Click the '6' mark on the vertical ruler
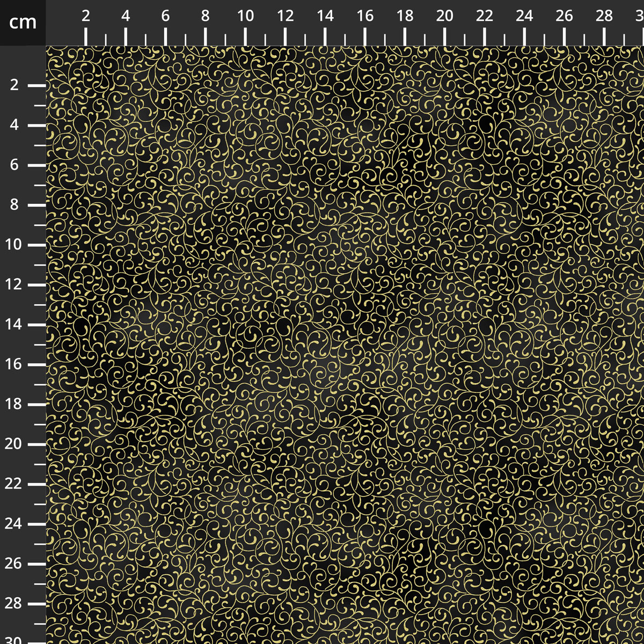 14,165
